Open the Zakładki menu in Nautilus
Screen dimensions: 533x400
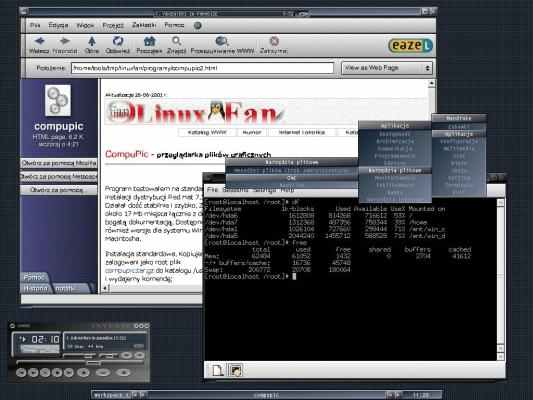tap(144, 25)
